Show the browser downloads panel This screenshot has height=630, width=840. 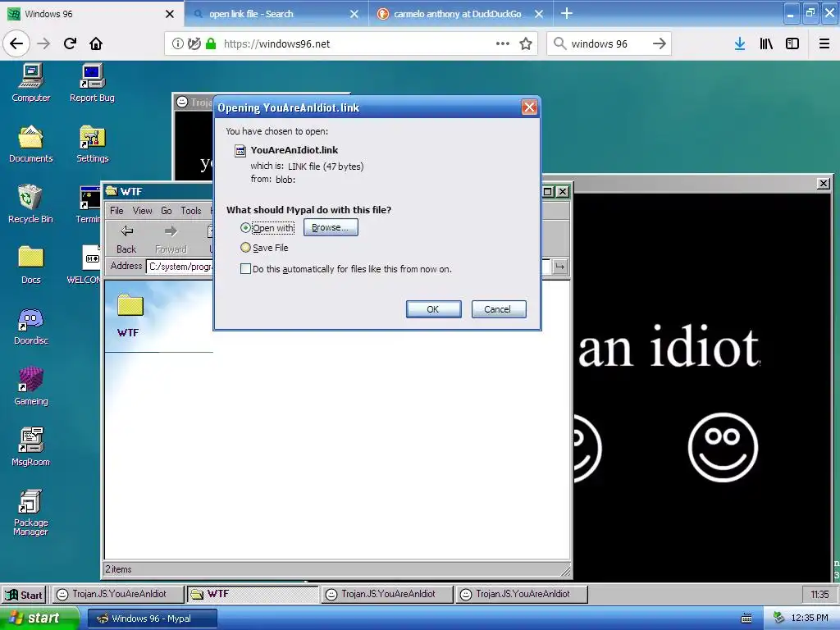(x=740, y=43)
